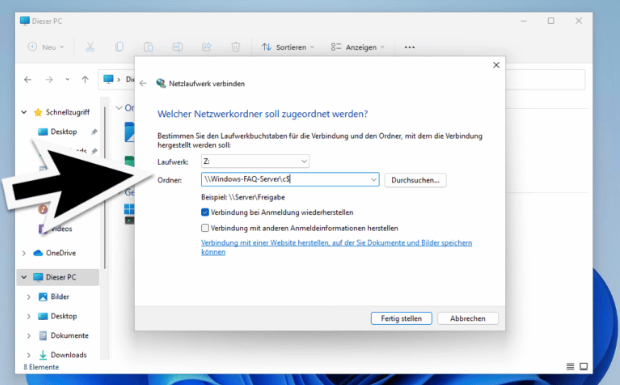Open link Verbindung mit einer Website herstellen
Screen dimensions: 620x385
point(336,247)
